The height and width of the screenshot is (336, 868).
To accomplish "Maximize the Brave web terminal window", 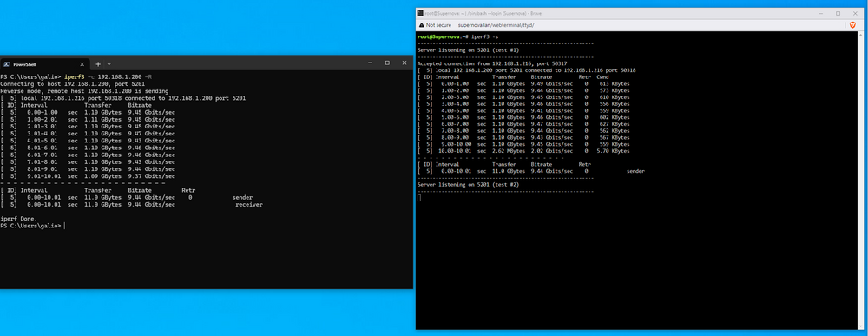I will coord(838,13).
